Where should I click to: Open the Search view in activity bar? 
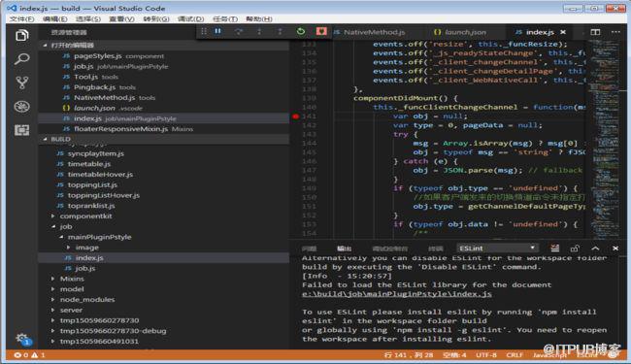click(21, 59)
